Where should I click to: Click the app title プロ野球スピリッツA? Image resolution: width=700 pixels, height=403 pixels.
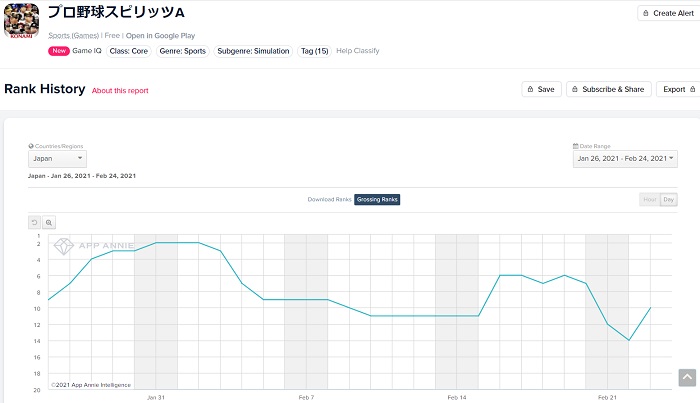click(117, 12)
